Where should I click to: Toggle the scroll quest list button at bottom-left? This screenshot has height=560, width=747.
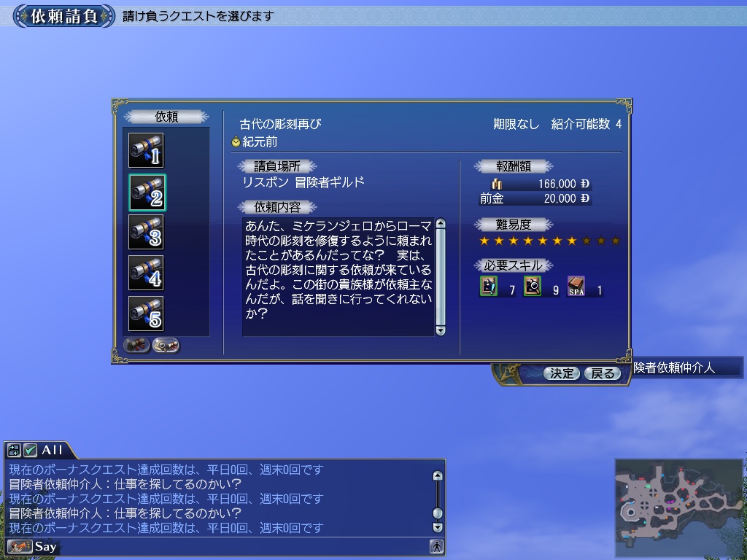pyautogui.click(x=137, y=346)
